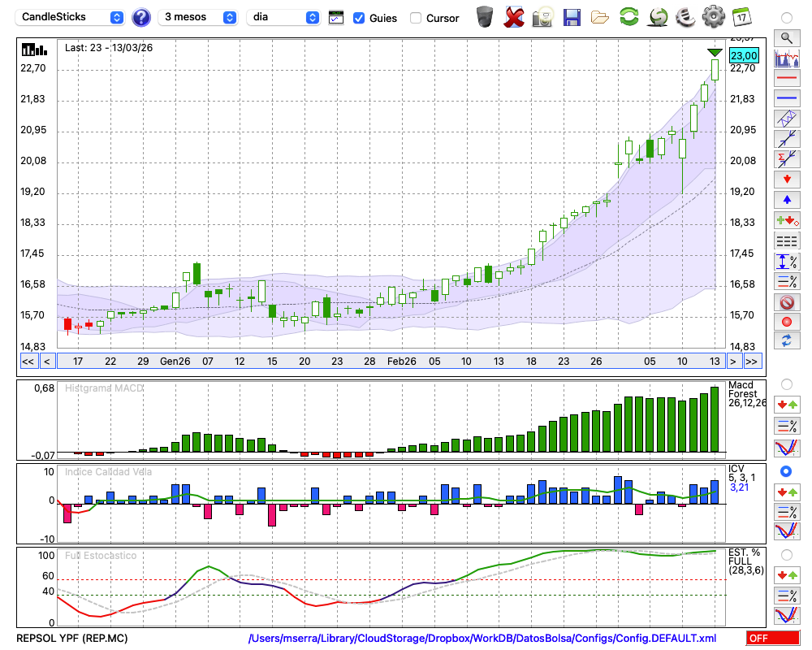Click the red prohibition sign tool
The height and width of the screenshot is (650, 812).
point(786,301)
